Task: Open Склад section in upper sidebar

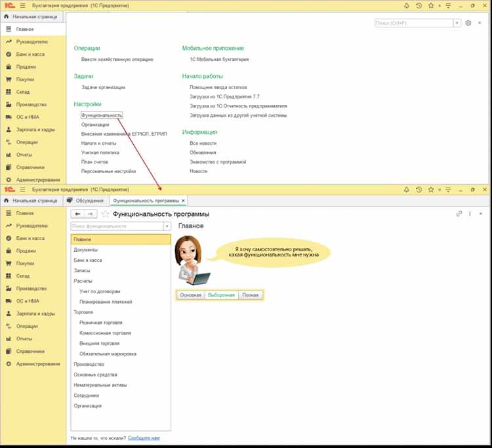Action: (x=23, y=92)
